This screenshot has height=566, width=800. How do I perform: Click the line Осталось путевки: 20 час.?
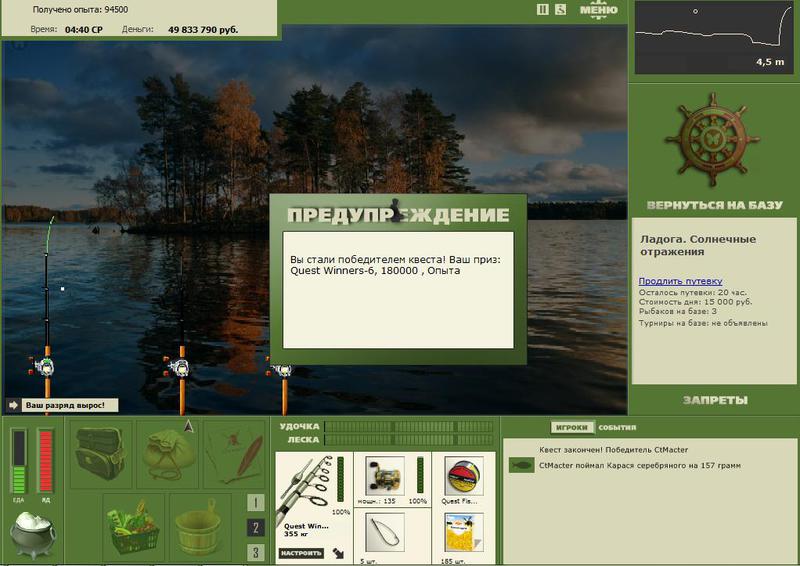pos(692,292)
